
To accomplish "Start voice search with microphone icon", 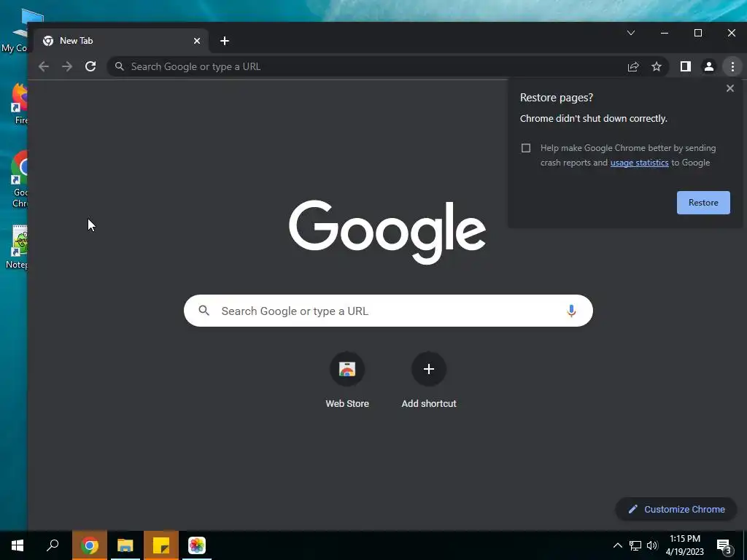I will (571, 311).
